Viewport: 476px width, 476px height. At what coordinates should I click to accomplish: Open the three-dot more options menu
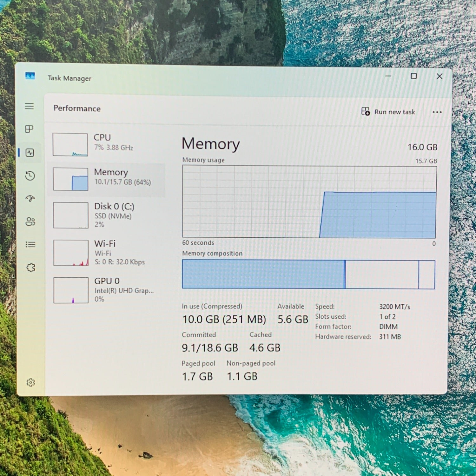click(437, 112)
